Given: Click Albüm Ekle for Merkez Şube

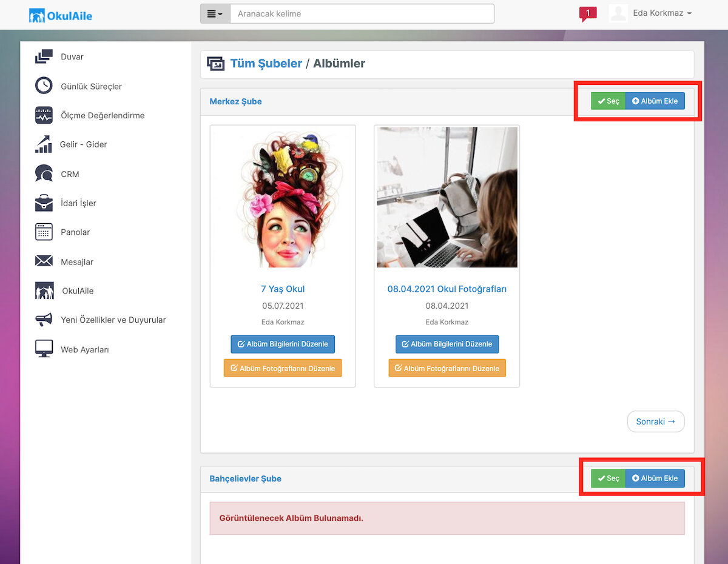Looking at the screenshot, I should pyautogui.click(x=655, y=101).
